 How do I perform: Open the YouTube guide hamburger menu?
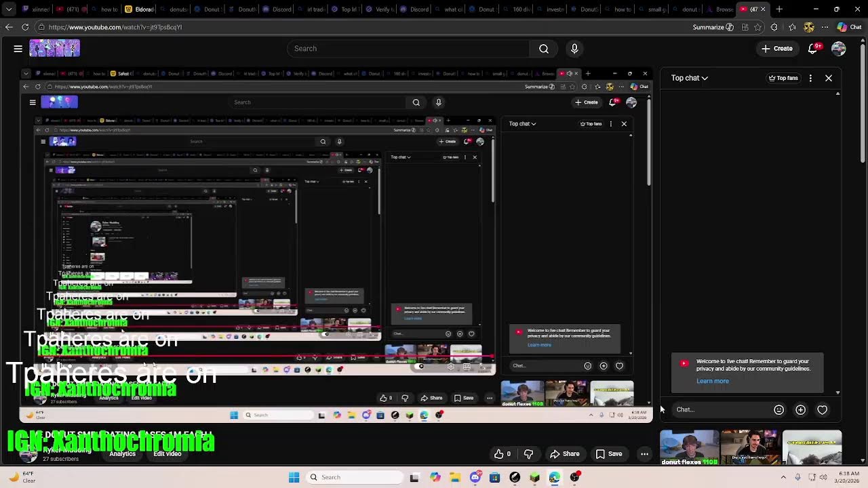point(18,49)
